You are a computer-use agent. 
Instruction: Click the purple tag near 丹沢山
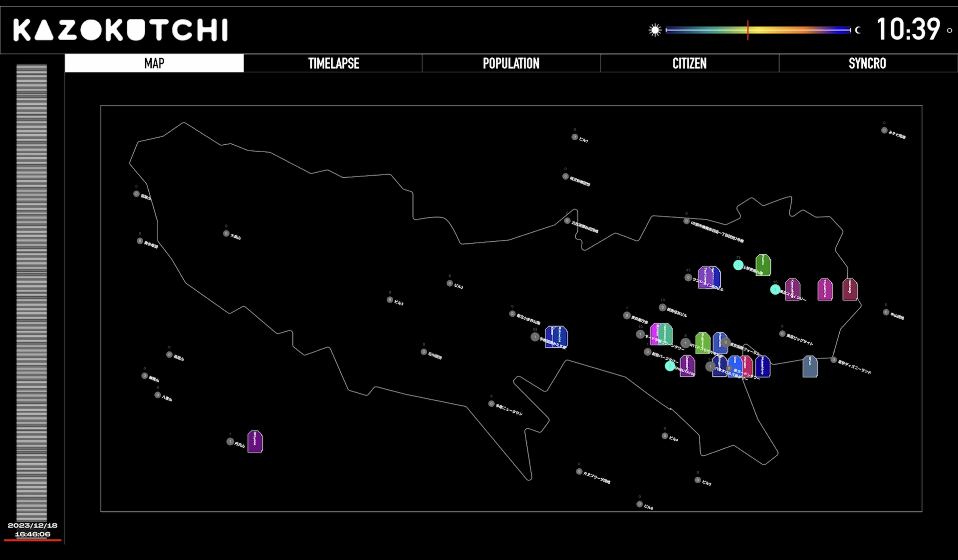coord(255,441)
